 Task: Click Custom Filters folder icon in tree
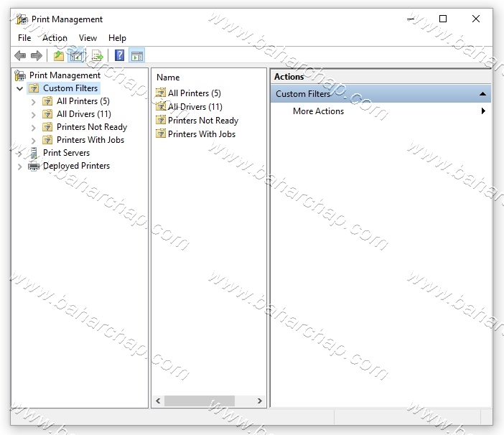(x=34, y=88)
